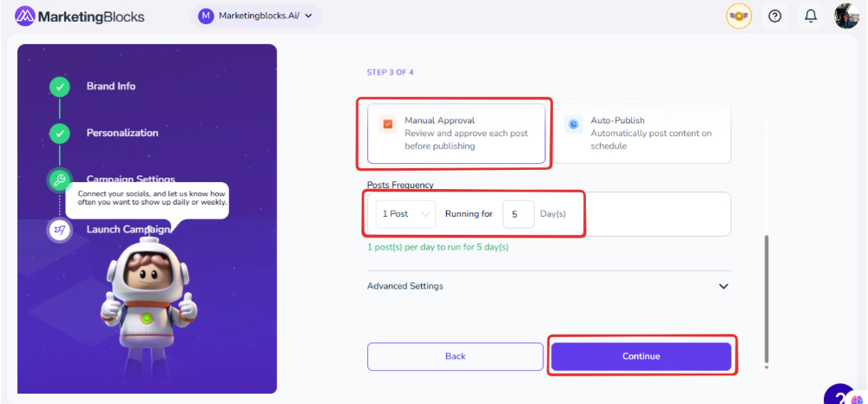Open the user profile avatar
This screenshot has width=868, height=404.
(x=846, y=16)
